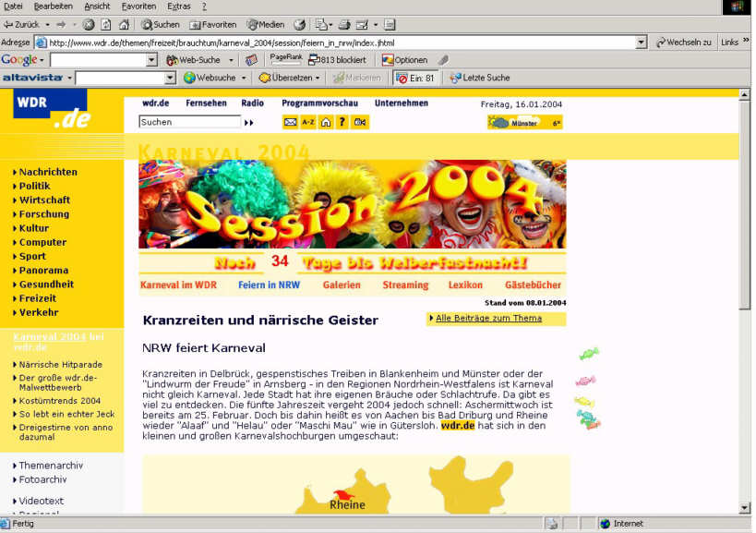
Task: Click the Programmvorschau navigation link
Action: tap(319, 103)
